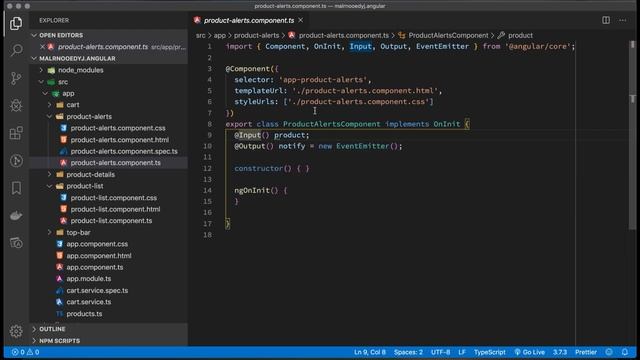The image size is (640, 360).
Task: Open the Bookmarks view in activity bar
Action: (x=16, y=188)
